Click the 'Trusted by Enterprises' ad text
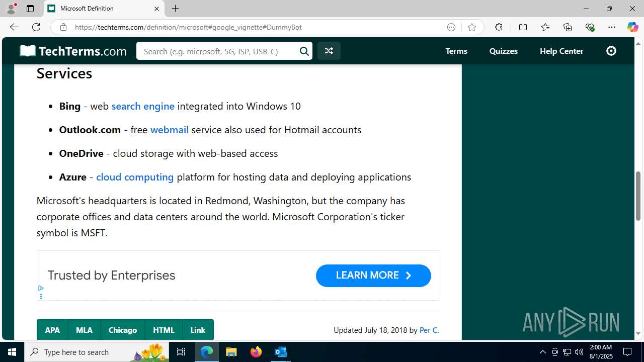The height and width of the screenshot is (362, 644). click(112, 276)
